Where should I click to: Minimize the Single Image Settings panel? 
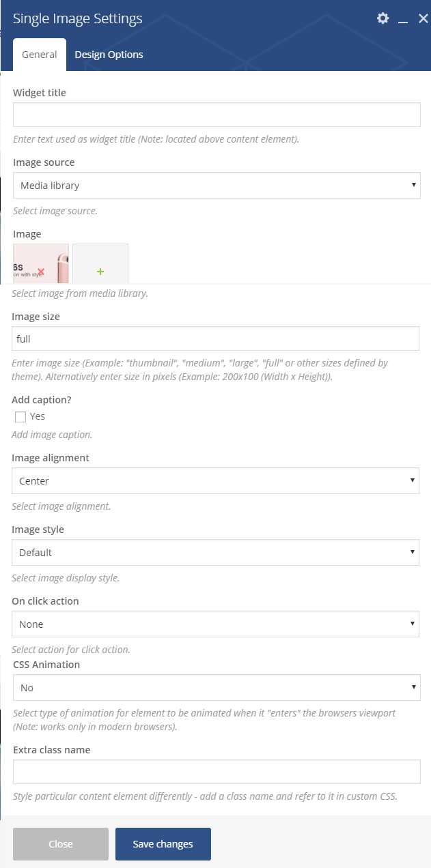403,20
